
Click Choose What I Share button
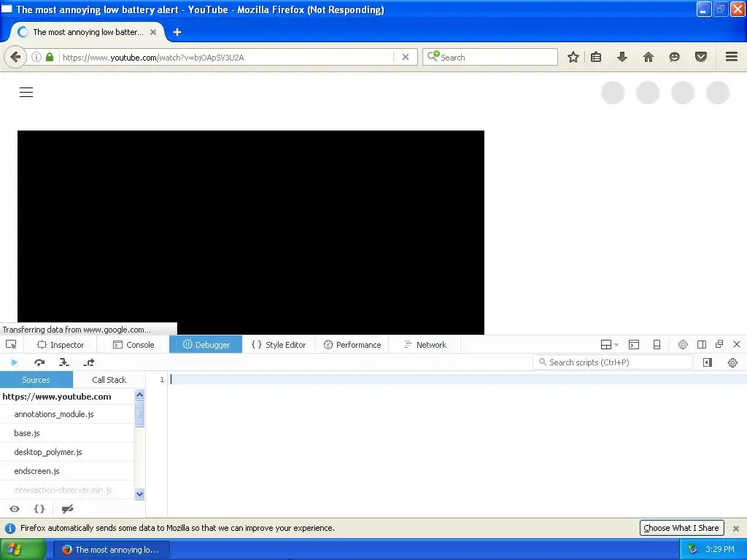(x=681, y=528)
